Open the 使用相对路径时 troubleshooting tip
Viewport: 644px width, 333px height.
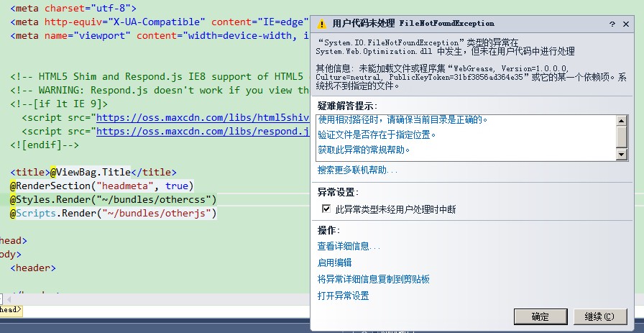tap(402, 119)
